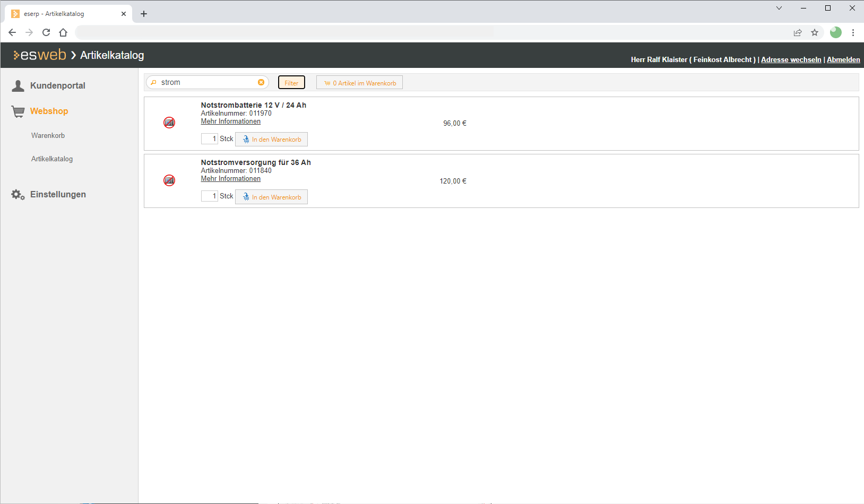Click the Artikelkatalog header title
Image resolution: width=864 pixels, height=504 pixels.
point(112,55)
